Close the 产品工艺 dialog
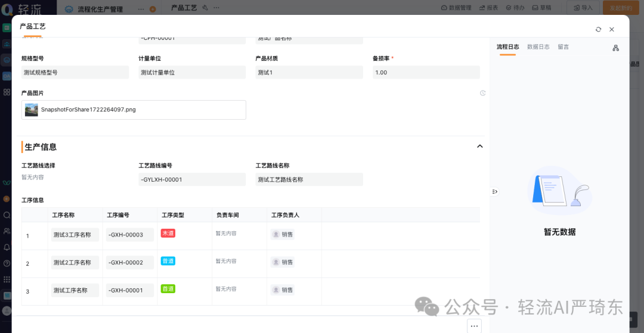The height and width of the screenshot is (333, 644). coord(612,29)
